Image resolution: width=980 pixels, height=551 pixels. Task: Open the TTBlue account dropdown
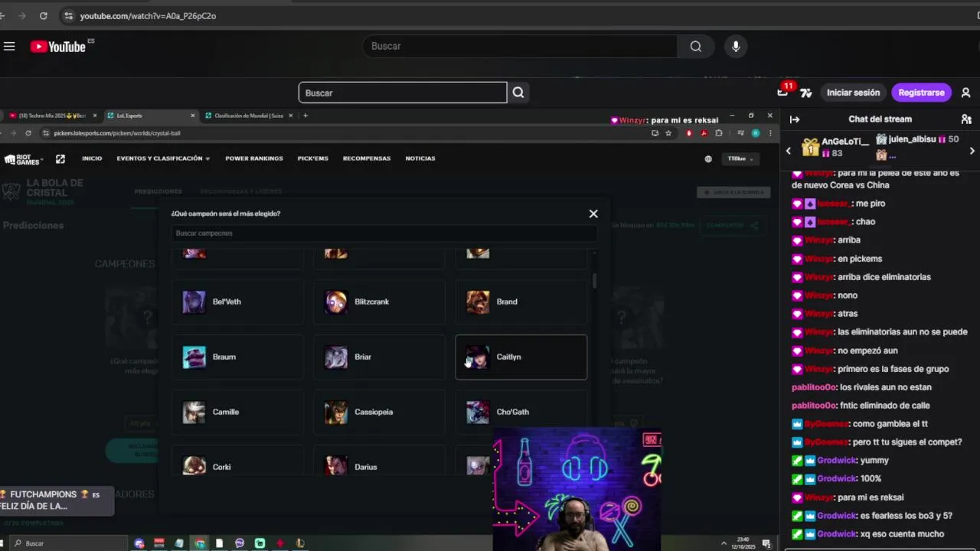740,159
